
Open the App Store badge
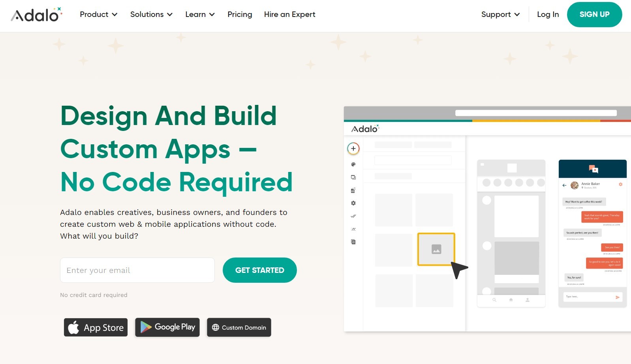click(x=96, y=327)
